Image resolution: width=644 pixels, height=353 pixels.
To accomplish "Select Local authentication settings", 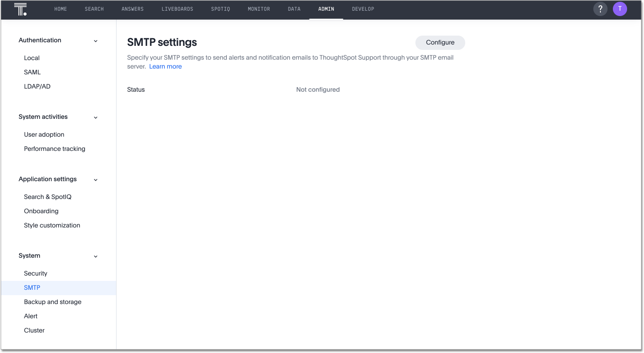I will pos(32,57).
